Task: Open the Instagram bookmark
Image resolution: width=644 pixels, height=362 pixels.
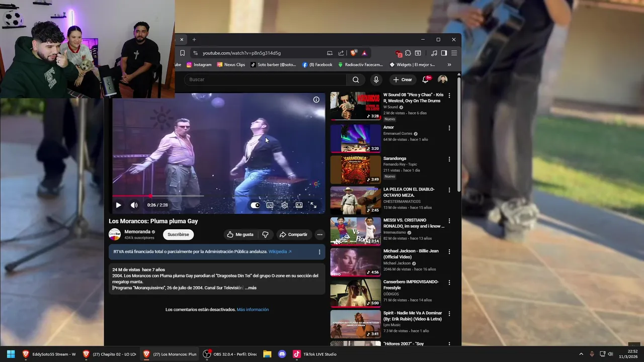Action: pos(199,64)
